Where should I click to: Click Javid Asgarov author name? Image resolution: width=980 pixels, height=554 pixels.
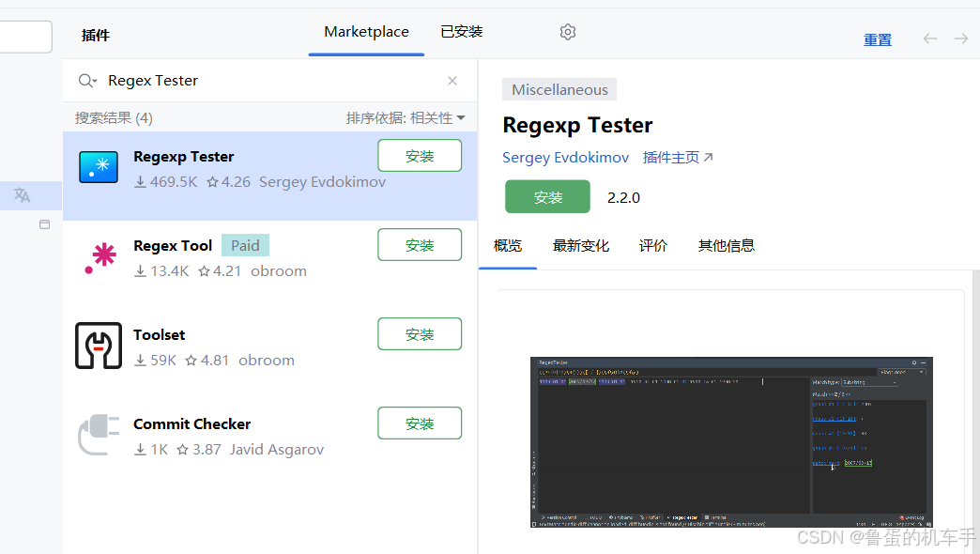[277, 450]
